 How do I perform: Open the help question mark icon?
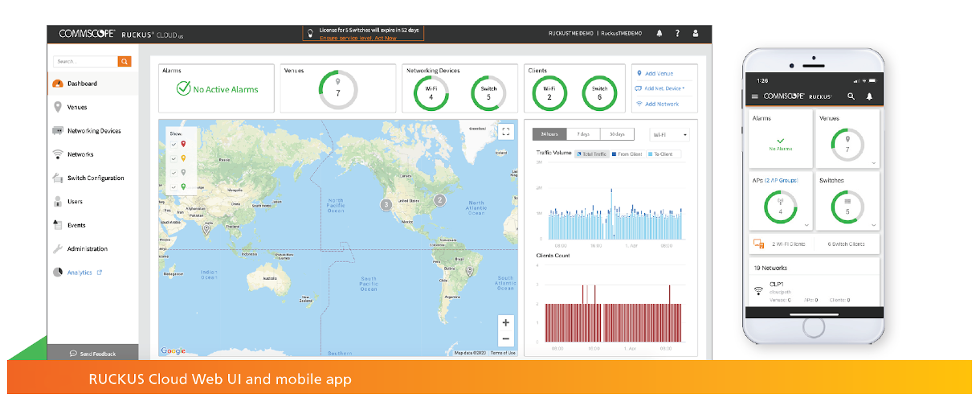click(677, 34)
